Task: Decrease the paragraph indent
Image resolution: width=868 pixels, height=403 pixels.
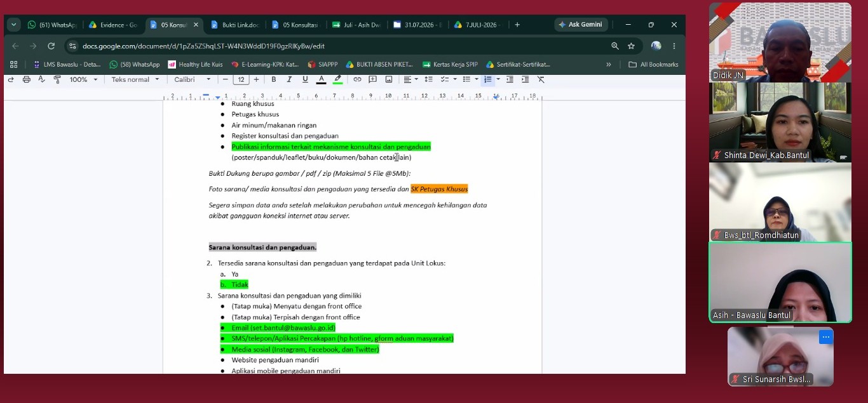Action: 510,79
